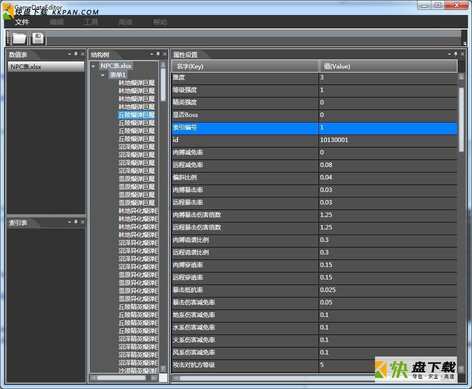Click the 是否Boss key cell
The image size is (472, 389).
[245, 115]
